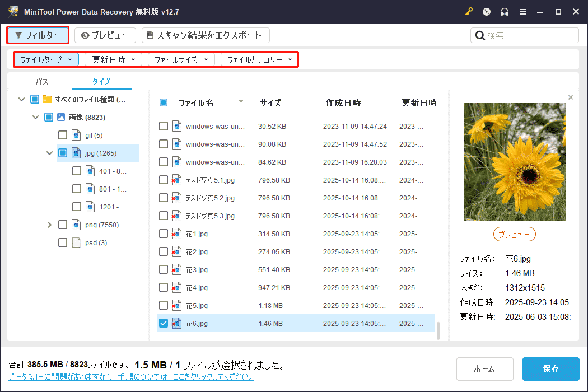This screenshot has height=392, width=588.
Task: Click the license key icon in title bar
Action: (469, 11)
